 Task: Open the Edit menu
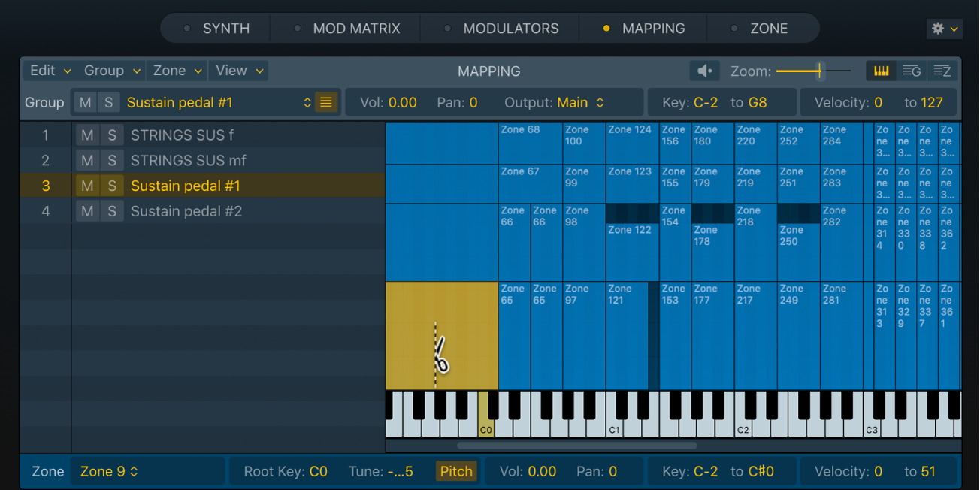pos(43,70)
